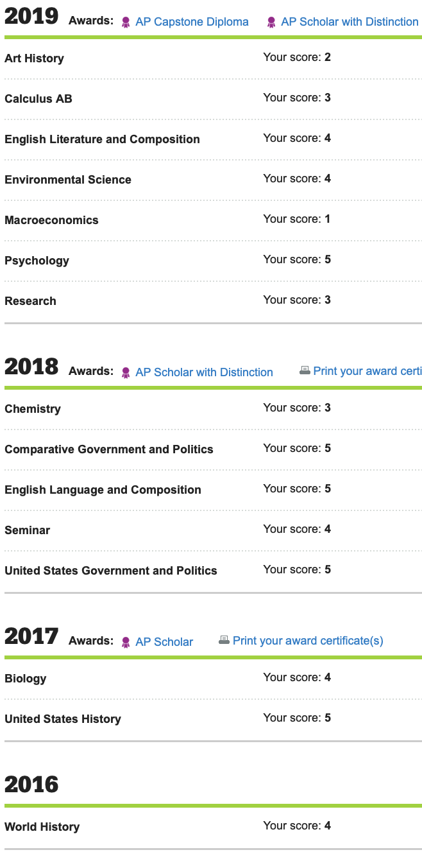Click the 2016 year heading
Screen dimensions: 422x868
point(31,785)
